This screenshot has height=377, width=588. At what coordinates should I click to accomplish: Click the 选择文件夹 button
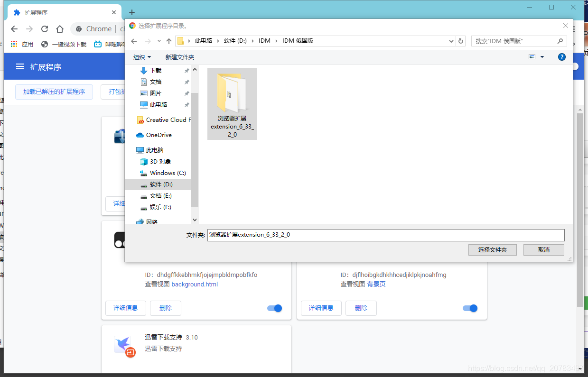[x=492, y=249]
